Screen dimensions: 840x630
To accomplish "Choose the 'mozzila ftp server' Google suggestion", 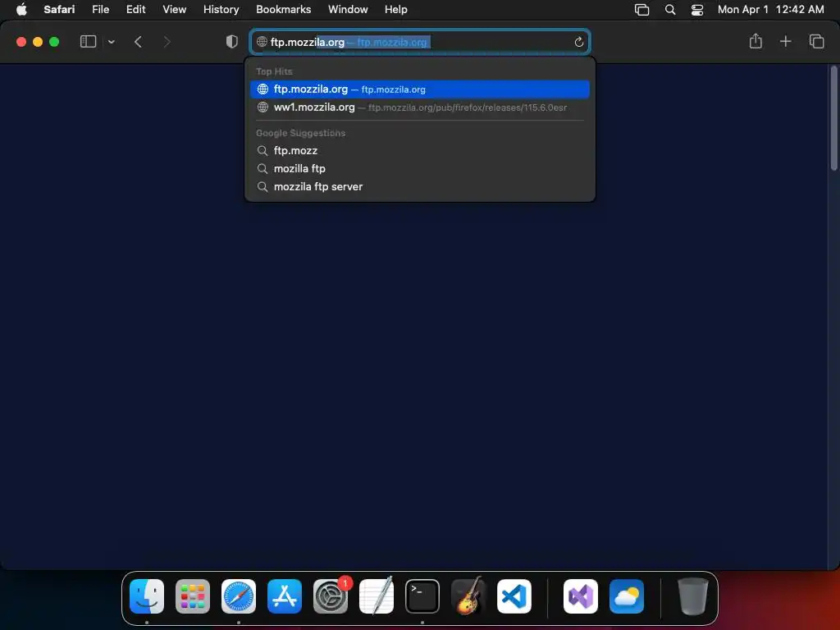I will click(420, 187).
